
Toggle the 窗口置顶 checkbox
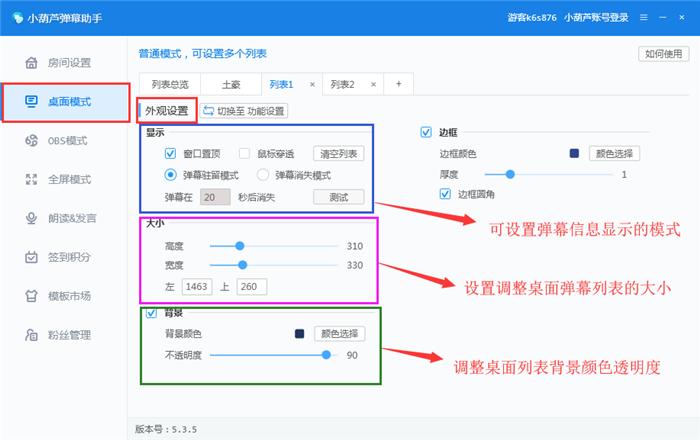(x=170, y=153)
